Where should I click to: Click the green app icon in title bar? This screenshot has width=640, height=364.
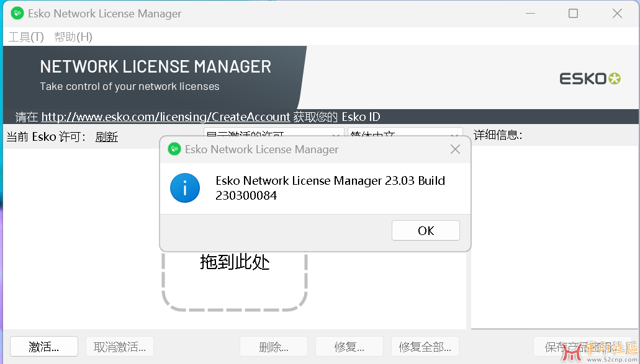[x=17, y=14]
